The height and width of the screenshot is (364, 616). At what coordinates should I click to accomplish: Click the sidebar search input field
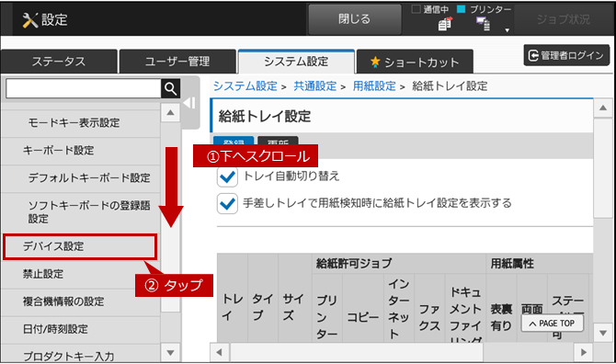(x=84, y=89)
